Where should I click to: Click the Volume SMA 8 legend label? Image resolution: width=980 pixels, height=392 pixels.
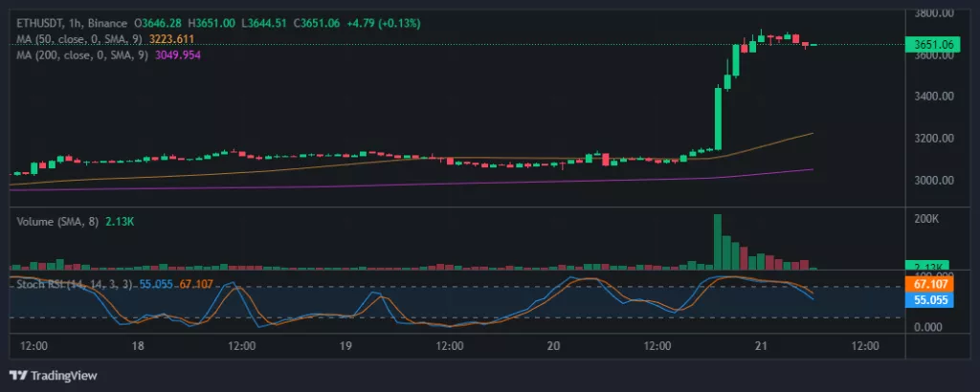coord(59,221)
